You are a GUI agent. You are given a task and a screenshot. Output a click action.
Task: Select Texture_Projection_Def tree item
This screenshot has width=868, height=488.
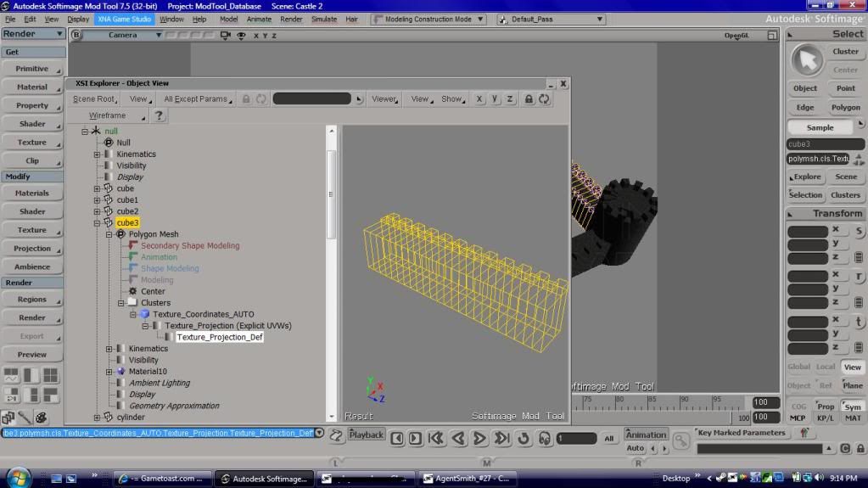coord(219,337)
